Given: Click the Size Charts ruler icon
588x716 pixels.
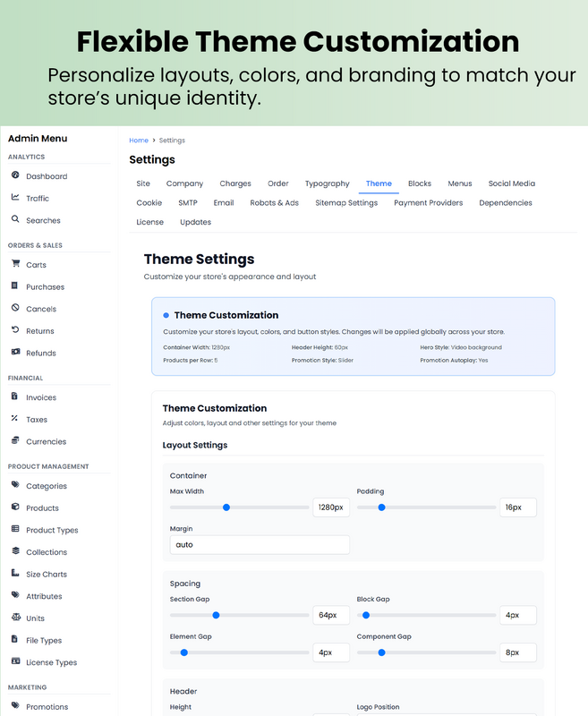Looking at the screenshot, I should [15, 574].
